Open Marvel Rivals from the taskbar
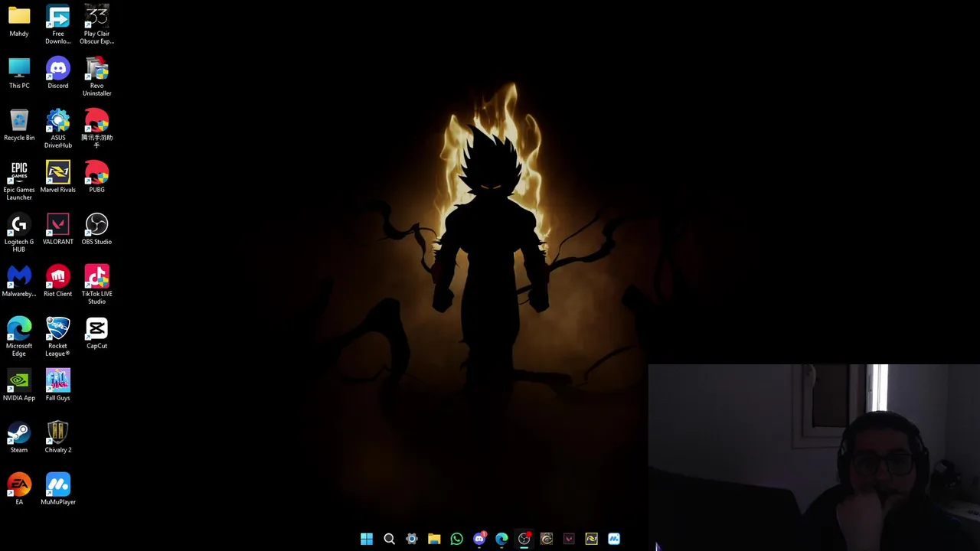 click(x=591, y=539)
